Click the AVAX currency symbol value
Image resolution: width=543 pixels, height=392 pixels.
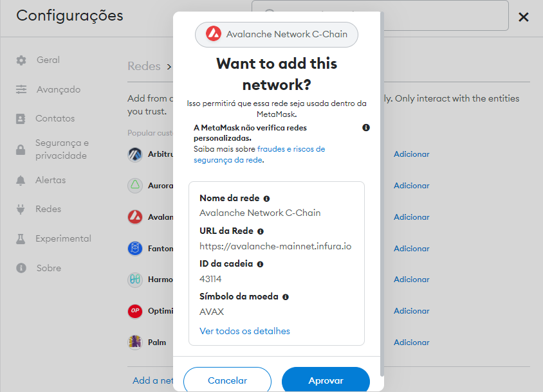pyautogui.click(x=212, y=312)
